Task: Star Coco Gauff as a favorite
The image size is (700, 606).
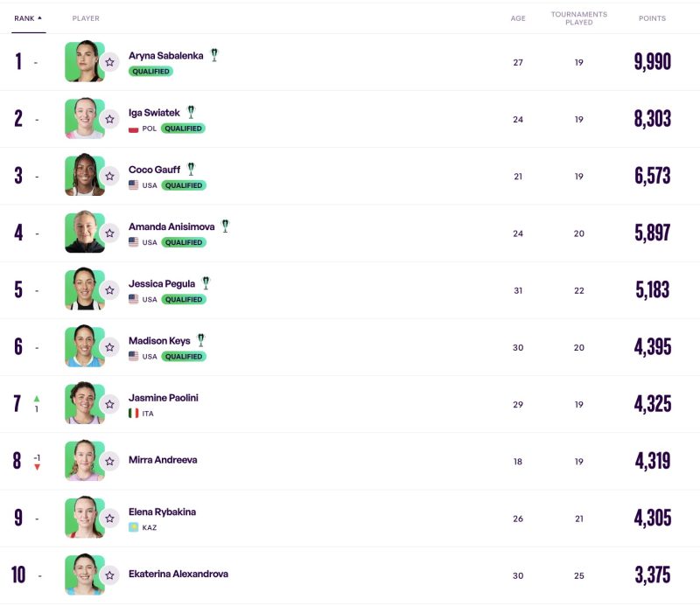Action: pyautogui.click(x=109, y=176)
